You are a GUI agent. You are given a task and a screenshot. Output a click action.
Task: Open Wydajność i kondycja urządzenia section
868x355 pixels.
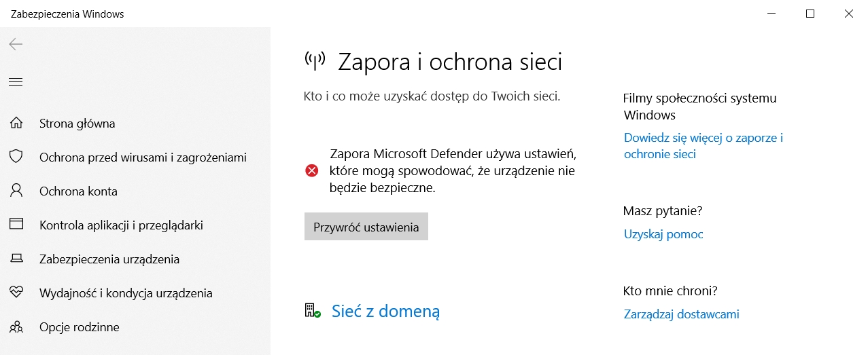pyautogui.click(x=126, y=293)
